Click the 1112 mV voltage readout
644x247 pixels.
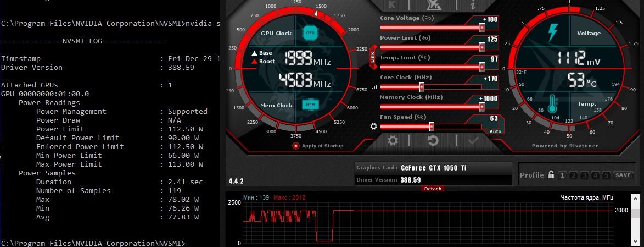point(578,59)
